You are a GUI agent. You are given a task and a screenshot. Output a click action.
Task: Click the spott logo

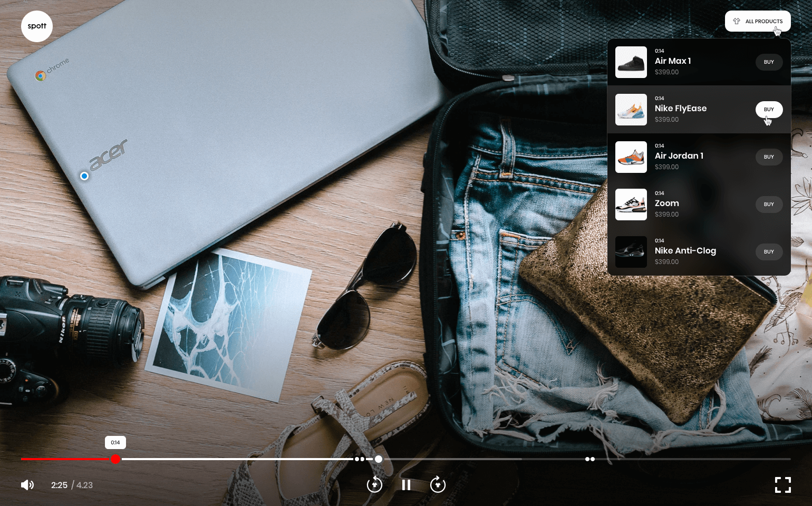pyautogui.click(x=37, y=26)
